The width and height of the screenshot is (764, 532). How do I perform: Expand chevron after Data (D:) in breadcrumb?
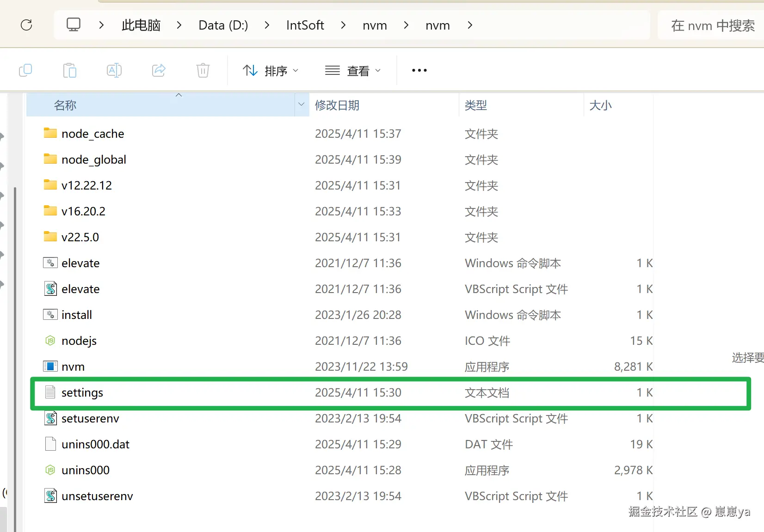267,25
